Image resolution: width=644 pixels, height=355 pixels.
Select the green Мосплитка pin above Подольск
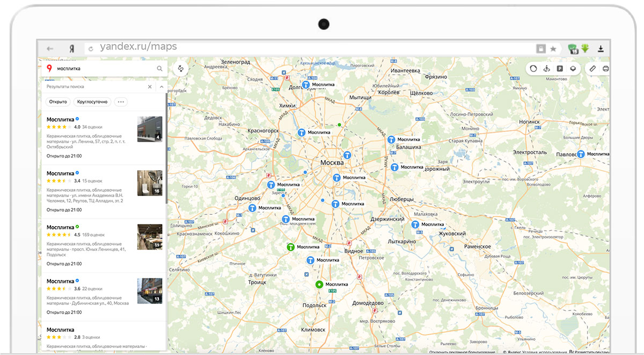(319, 285)
